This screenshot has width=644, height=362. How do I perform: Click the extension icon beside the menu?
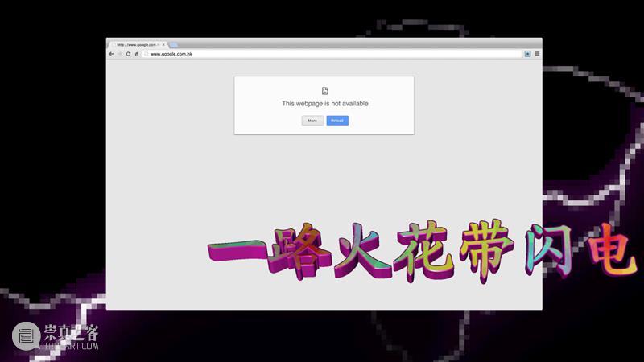pyautogui.click(x=528, y=54)
